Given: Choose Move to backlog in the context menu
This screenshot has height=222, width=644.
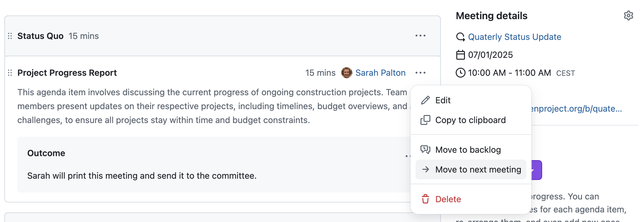Looking at the screenshot, I should 468,149.
